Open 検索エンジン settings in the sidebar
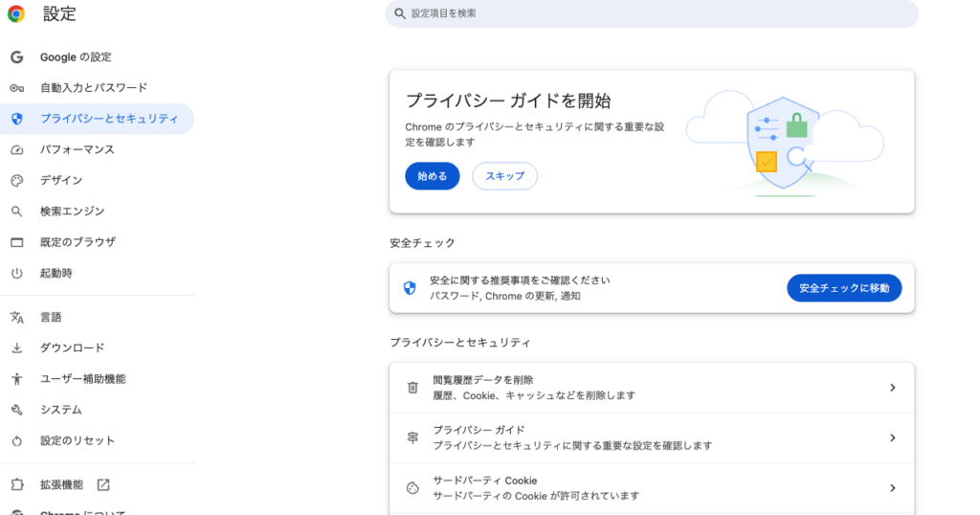This screenshot has width=980, height=515. [x=72, y=212]
